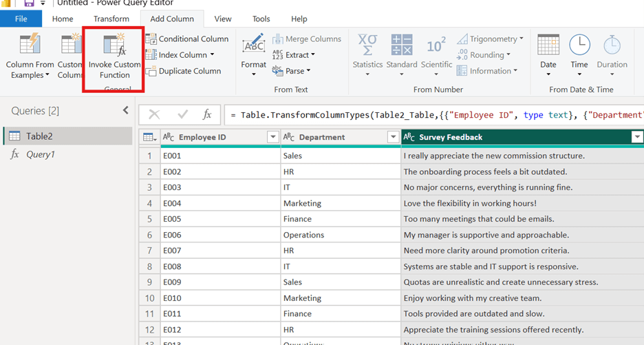Select the Add Column tab

point(172,19)
